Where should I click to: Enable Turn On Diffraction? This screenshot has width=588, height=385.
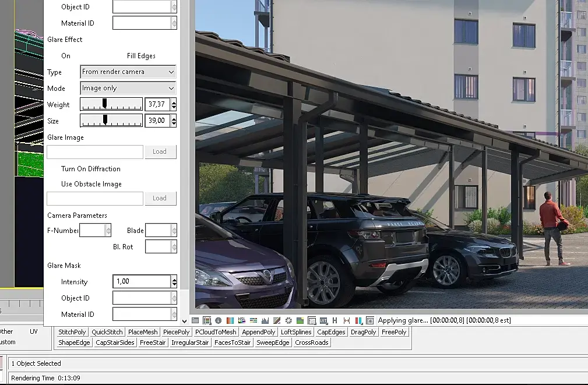(90, 169)
